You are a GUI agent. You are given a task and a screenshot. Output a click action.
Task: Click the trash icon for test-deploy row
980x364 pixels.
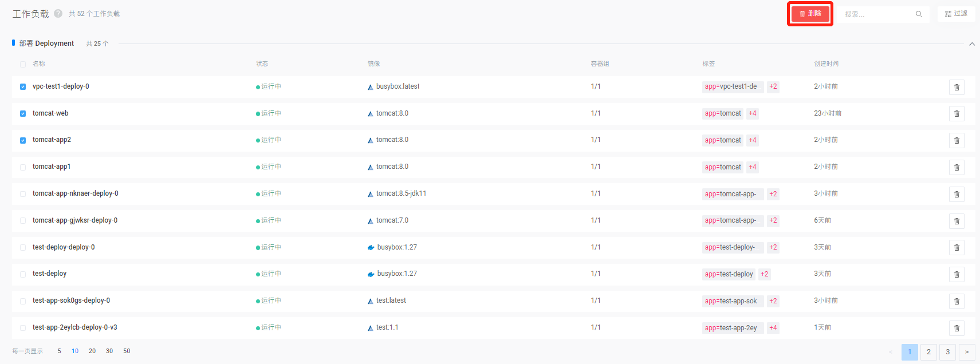956,274
